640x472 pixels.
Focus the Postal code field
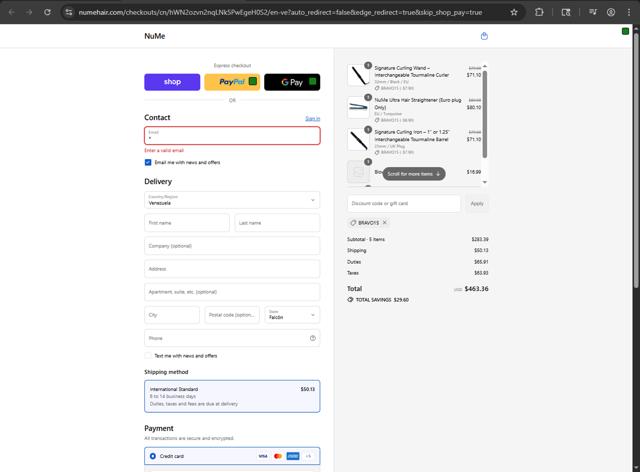(232, 315)
